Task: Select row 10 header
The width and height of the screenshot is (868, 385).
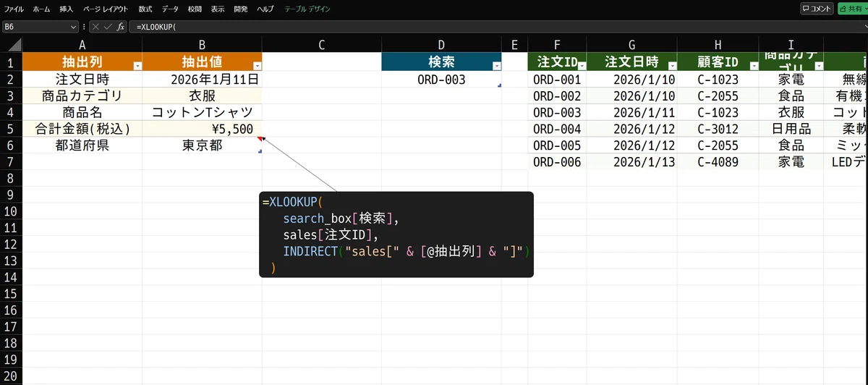Action: point(11,211)
